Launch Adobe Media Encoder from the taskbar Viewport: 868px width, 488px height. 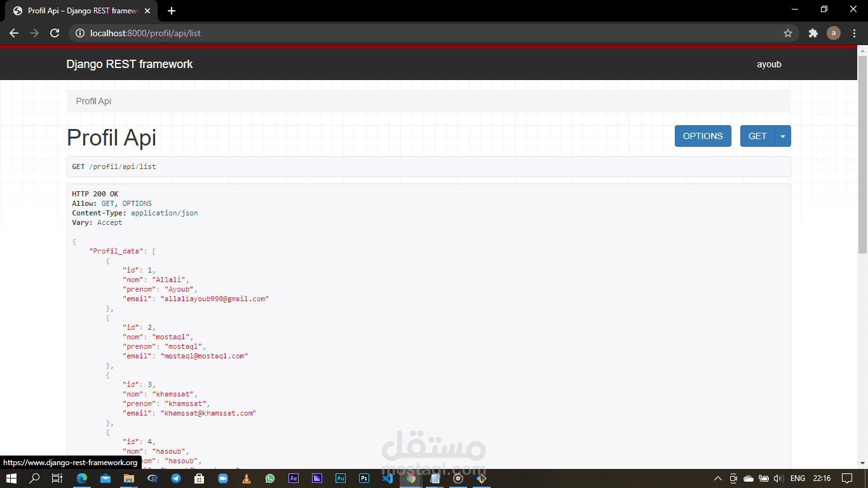[317, 478]
